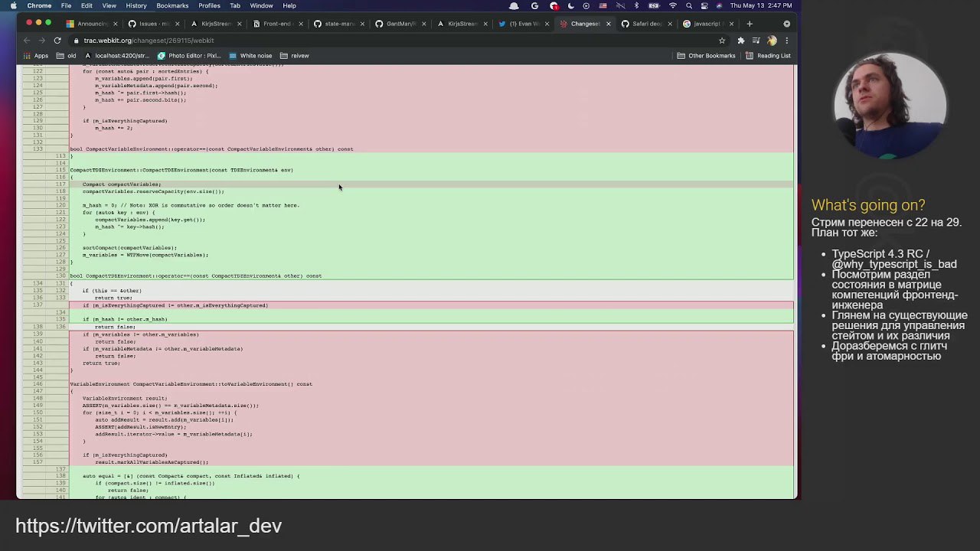Open the Apps bookmarks shortcut
The height and width of the screenshot is (551, 980).
tap(35, 56)
